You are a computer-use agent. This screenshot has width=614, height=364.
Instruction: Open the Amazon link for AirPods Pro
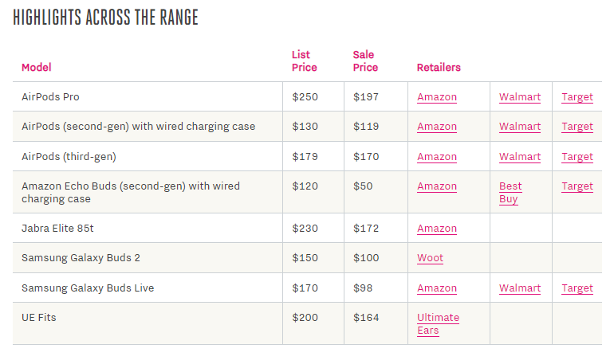click(437, 97)
